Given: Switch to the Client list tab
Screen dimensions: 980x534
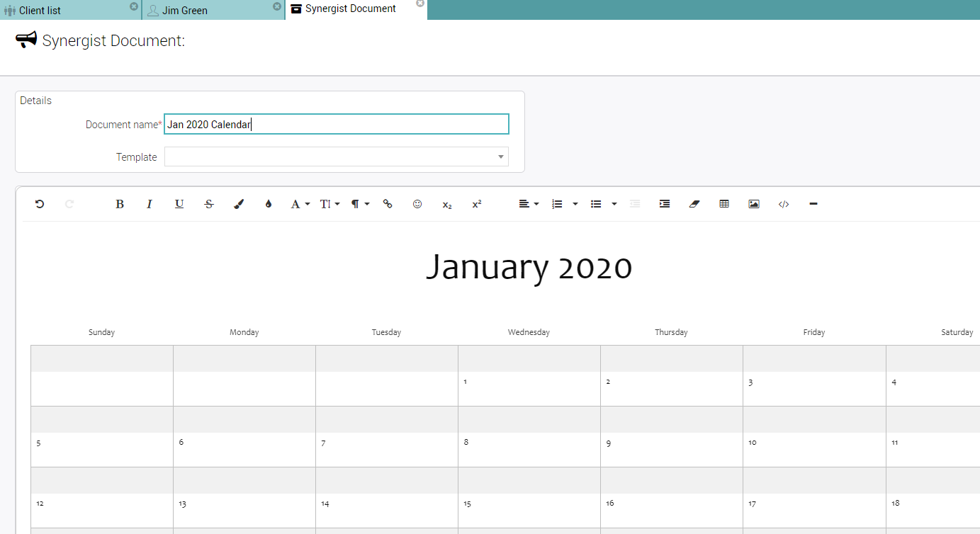Looking at the screenshot, I should coord(40,11).
